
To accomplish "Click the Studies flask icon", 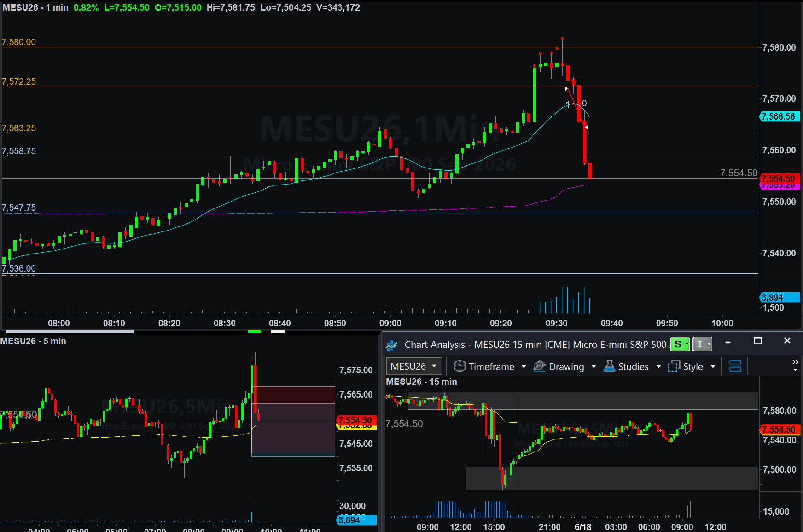I will (610, 366).
